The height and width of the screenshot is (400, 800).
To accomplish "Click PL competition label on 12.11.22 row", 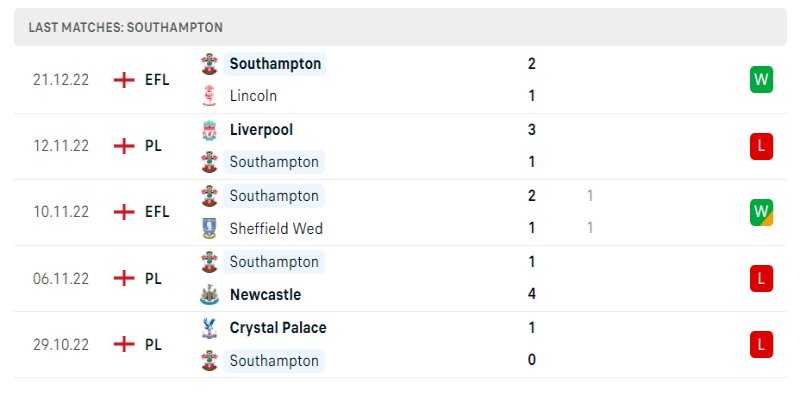I will click(153, 146).
